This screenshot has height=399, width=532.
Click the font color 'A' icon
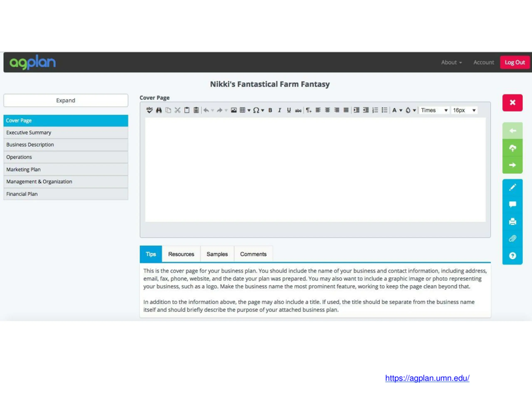click(394, 110)
